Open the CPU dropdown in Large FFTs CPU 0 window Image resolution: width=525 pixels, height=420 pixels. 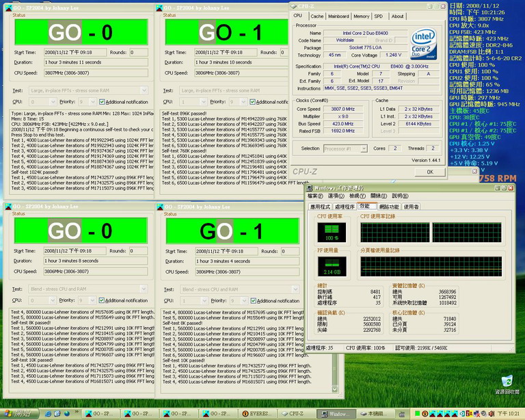coord(53,101)
